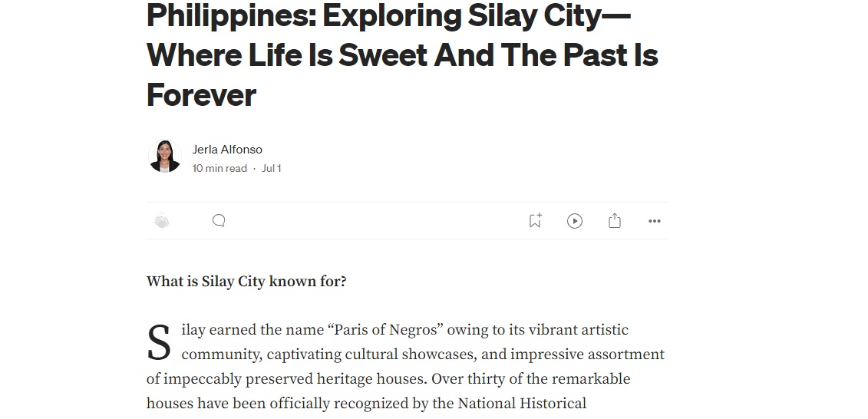
Task: Save story with the bookmark icon
Action: pos(535,221)
